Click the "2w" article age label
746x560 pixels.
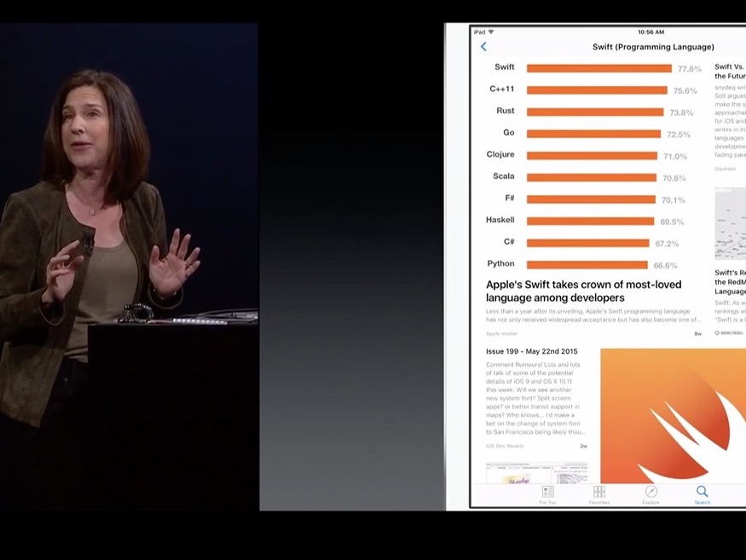click(583, 446)
